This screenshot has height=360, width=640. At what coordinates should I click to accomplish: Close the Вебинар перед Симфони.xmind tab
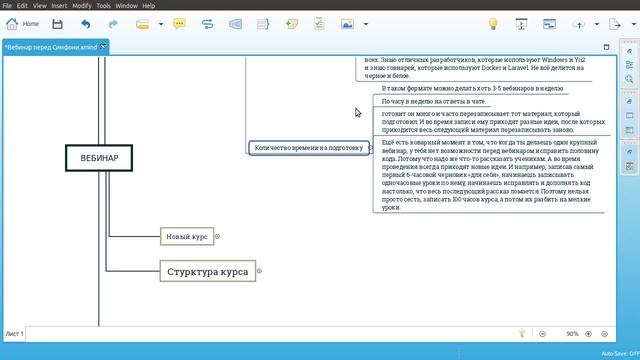[103, 47]
